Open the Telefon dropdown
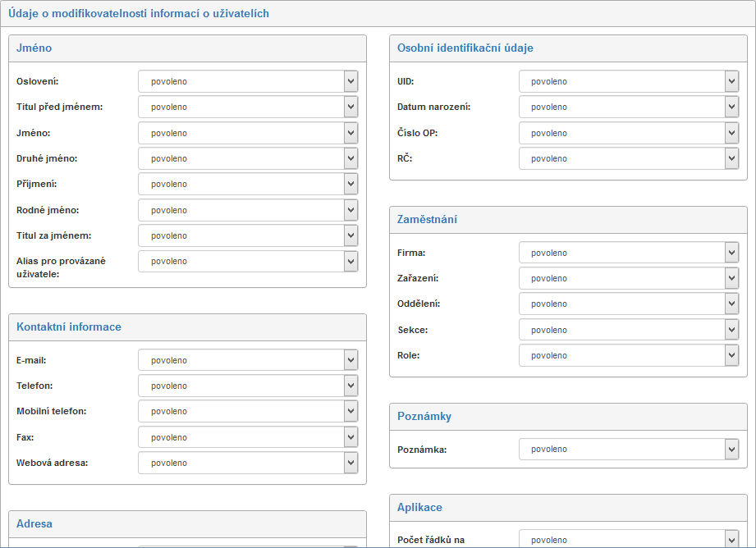The height and width of the screenshot is (548, 756). (248, 386)
